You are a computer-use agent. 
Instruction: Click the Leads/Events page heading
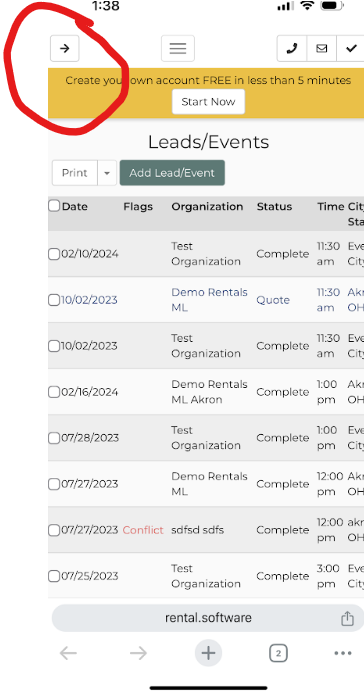pyautogui.click(x=208, y=142)
